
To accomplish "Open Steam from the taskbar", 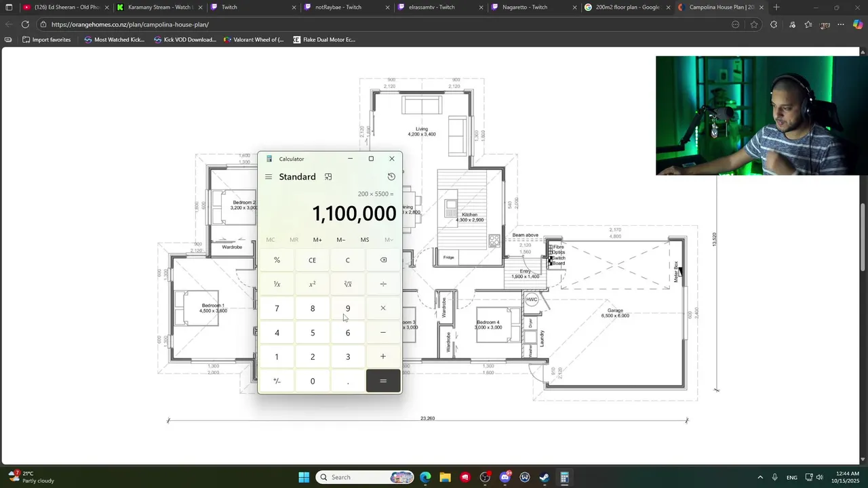I will point(545,477).
